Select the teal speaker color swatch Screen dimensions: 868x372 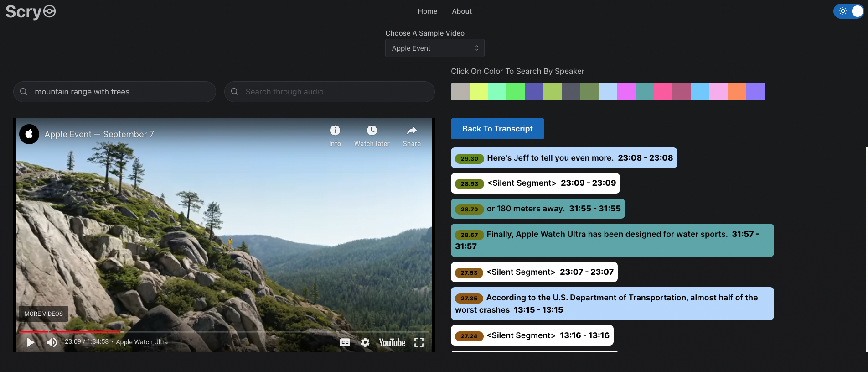coord(645,91)
